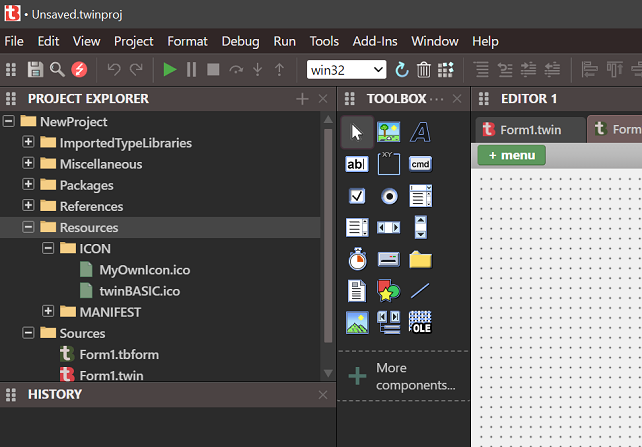The height and width of the screenshot is (447, 642).
Task: Click the Stop square button in the toolbar
Action: click(213, 69)
